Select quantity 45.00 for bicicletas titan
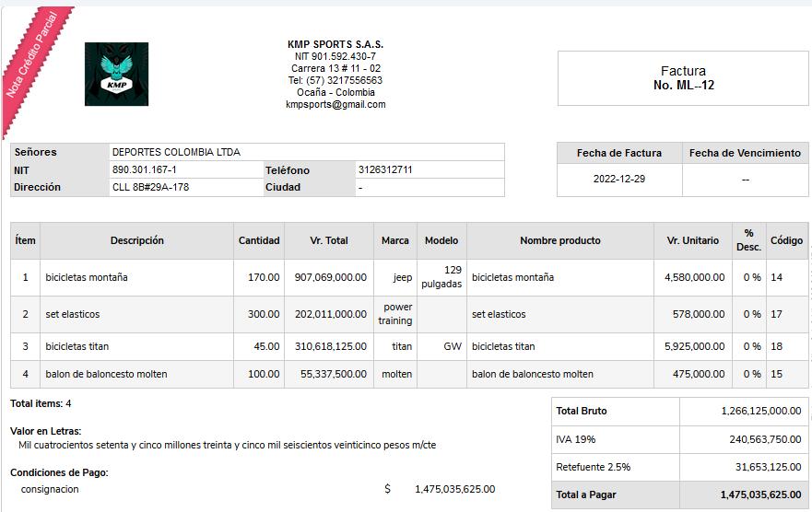This screenshot has height=512, width=812. click(x=266, y=346)
